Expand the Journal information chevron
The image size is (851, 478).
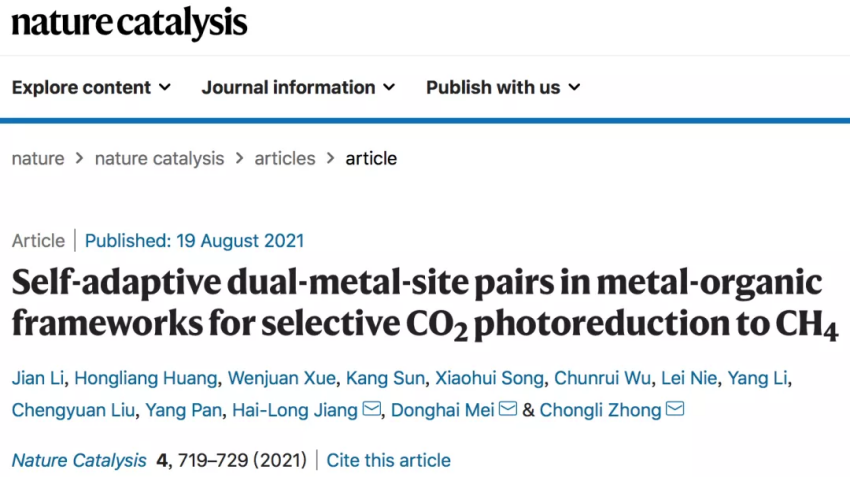point(389,87)
